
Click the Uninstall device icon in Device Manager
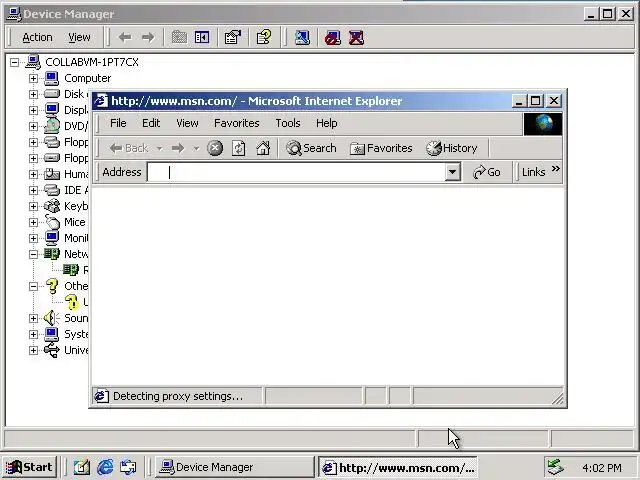(356, 38)
